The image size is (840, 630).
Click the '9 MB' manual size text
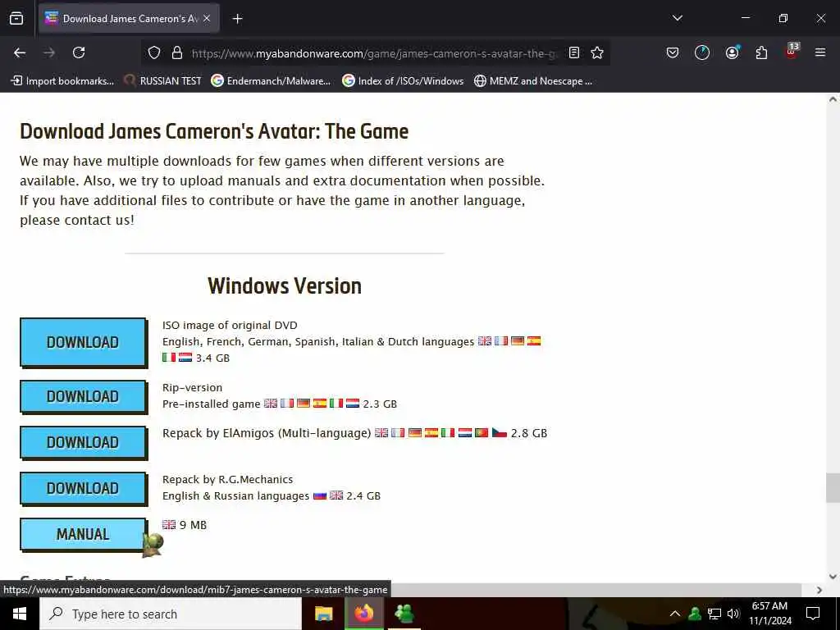coord(193,525)
